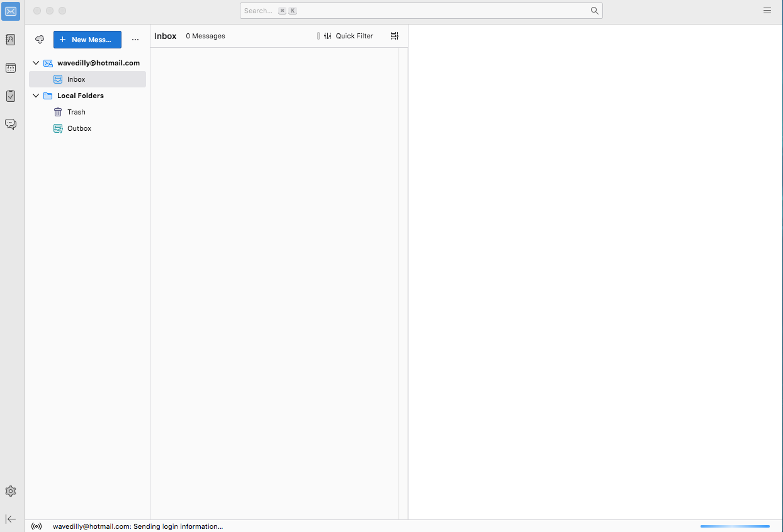The width and height of the screenshot is (783, 532).
Task: Select the Trash folder
Action: (x=87, y=112)
